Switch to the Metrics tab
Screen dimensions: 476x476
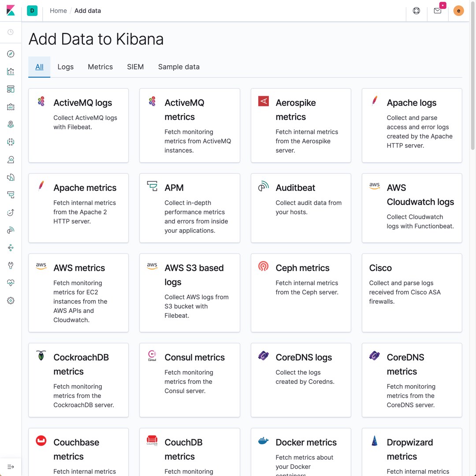[100, 67]
